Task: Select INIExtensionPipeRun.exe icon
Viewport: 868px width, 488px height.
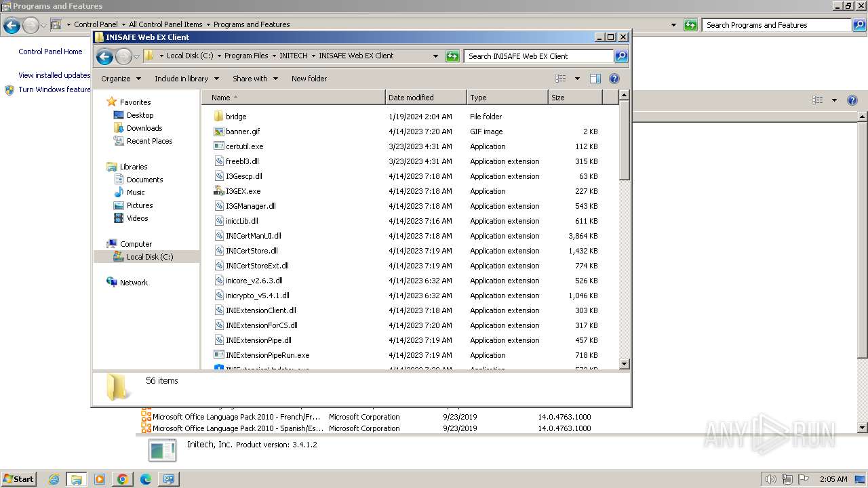Action: pos(218,355)
